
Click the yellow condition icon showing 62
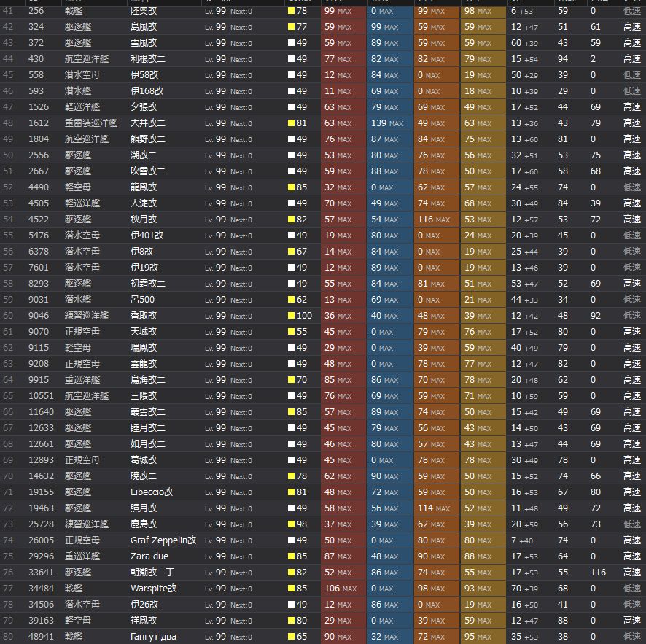pos(291,300)
